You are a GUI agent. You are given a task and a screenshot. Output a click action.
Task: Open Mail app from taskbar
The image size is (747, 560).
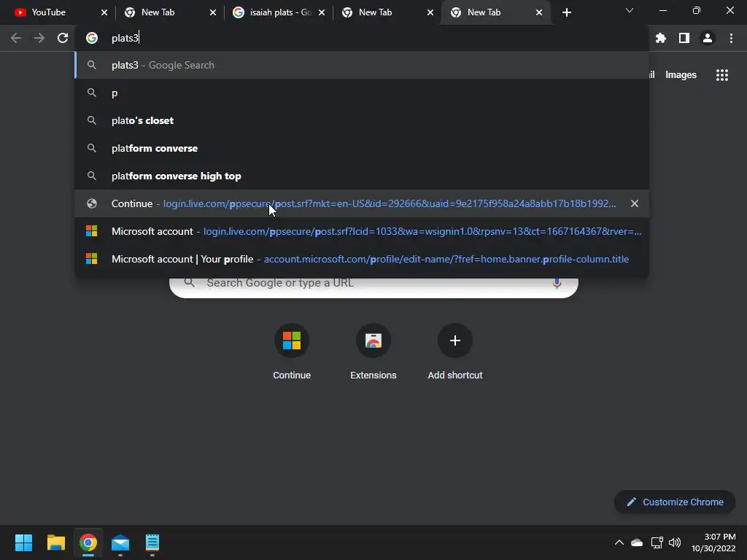pos(120,542)
